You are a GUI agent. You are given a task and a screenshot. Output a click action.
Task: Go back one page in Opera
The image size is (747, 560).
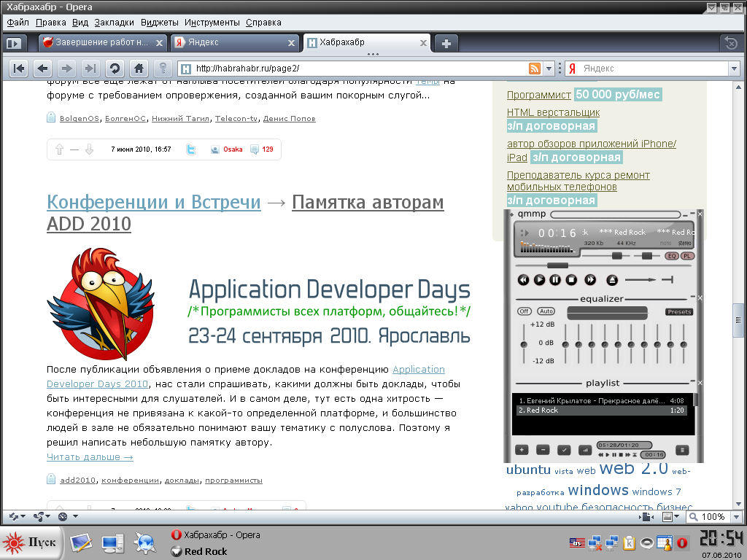point(42,69)
